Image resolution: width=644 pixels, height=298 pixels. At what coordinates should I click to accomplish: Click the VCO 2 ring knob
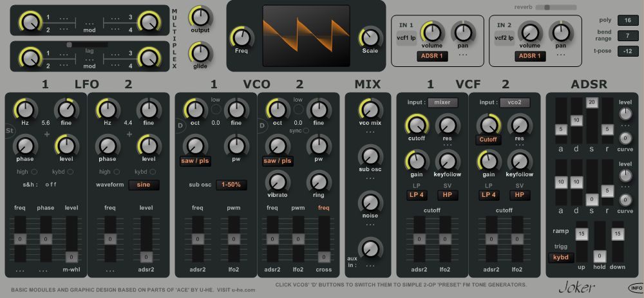pos(319,182)
